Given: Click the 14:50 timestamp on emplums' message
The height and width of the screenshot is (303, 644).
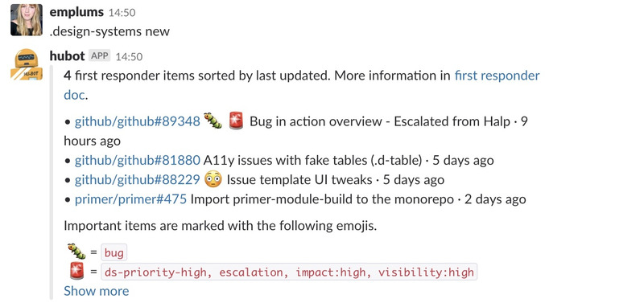Looking at the screenshot, I should (122, 13).
